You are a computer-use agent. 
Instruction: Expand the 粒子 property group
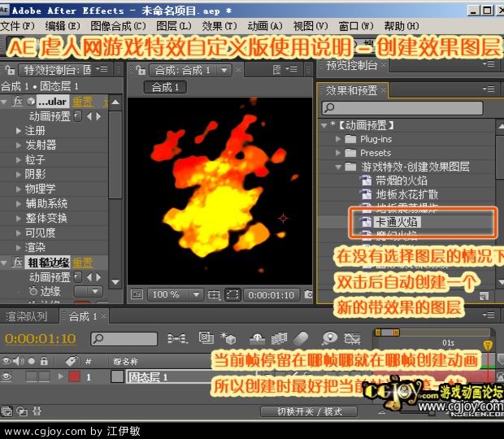coord(19,159)
